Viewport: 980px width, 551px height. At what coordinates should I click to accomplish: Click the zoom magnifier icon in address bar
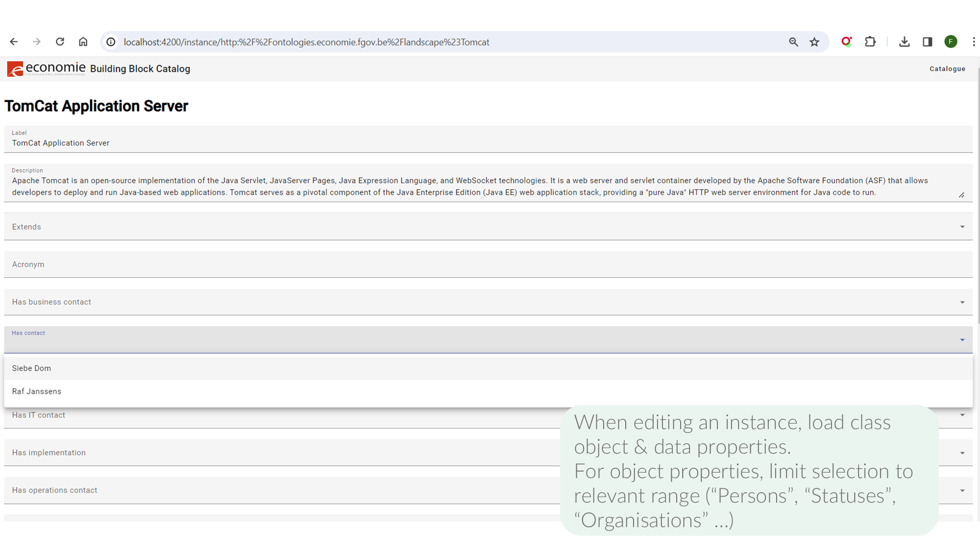pyautogui.click(x=793, y=42)
